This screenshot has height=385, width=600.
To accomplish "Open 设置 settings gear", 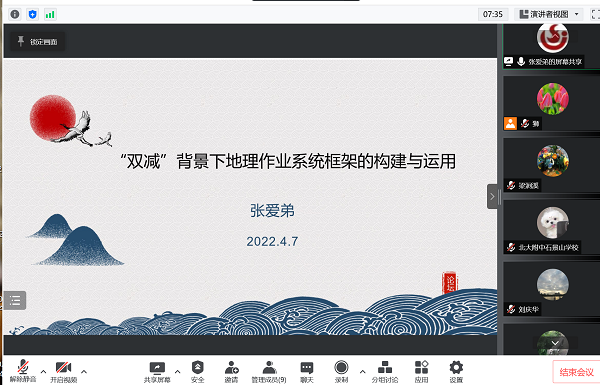I will 456,372.
